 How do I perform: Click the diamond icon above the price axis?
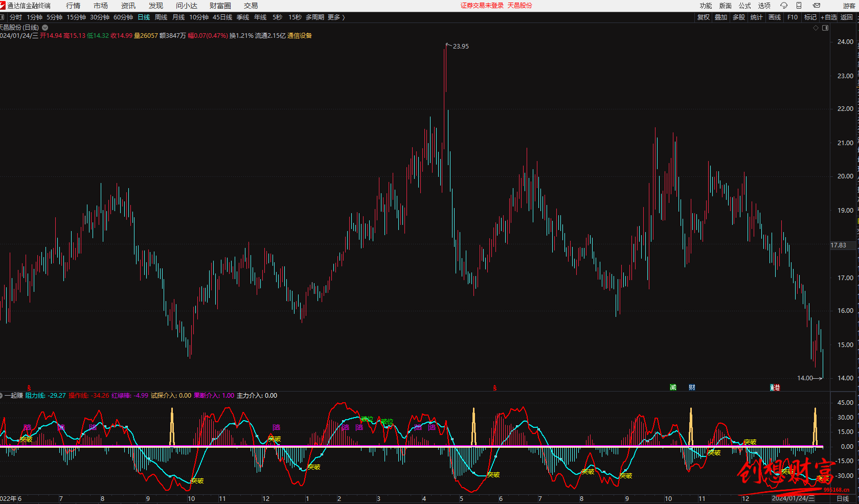[816, 28]
